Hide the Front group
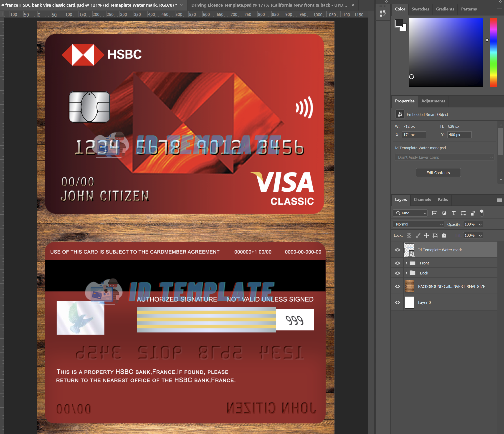Screen dimensions: 504x434 coord(398,263)
